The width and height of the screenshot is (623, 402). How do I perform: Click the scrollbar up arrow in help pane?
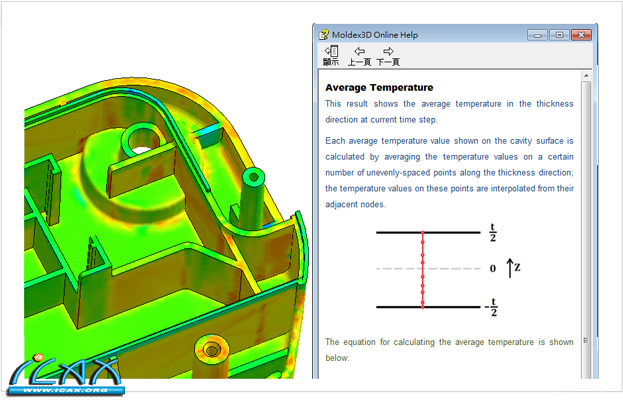(587, 76)
